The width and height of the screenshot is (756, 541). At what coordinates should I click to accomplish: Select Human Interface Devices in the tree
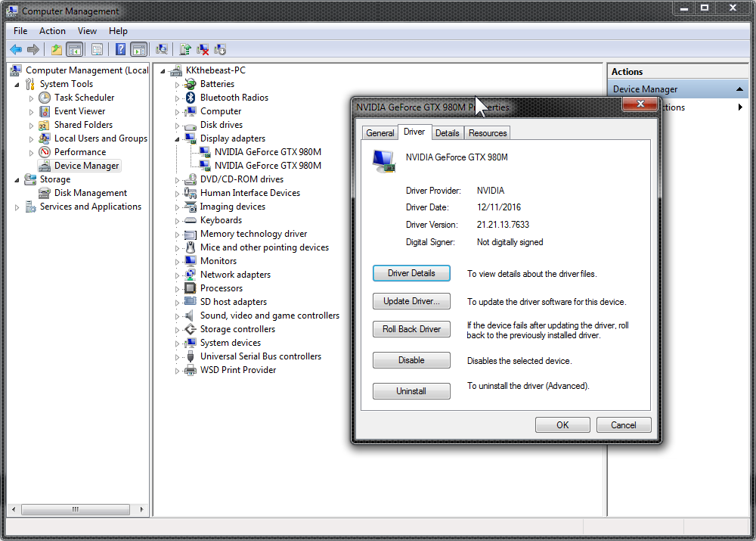(x=249, y=193)
